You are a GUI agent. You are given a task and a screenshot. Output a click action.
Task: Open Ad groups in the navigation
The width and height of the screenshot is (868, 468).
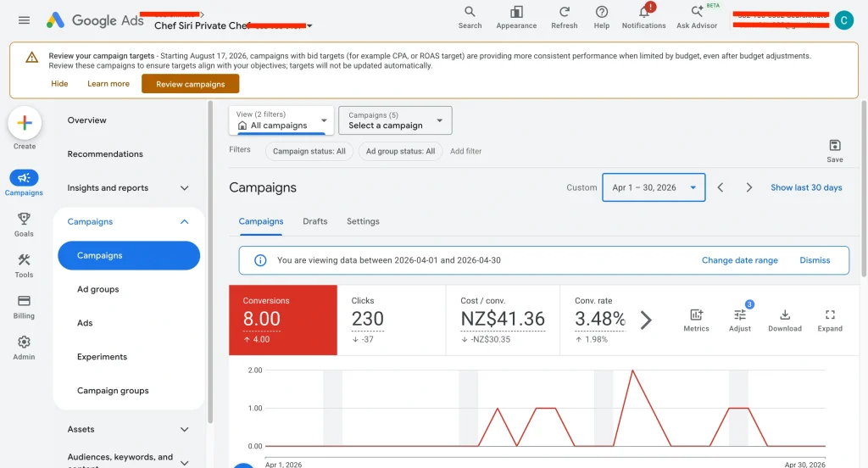coord(98,289)
